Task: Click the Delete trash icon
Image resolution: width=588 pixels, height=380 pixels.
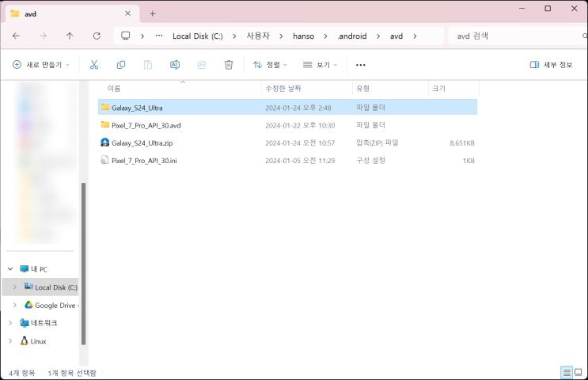Action: pos(229,65)
